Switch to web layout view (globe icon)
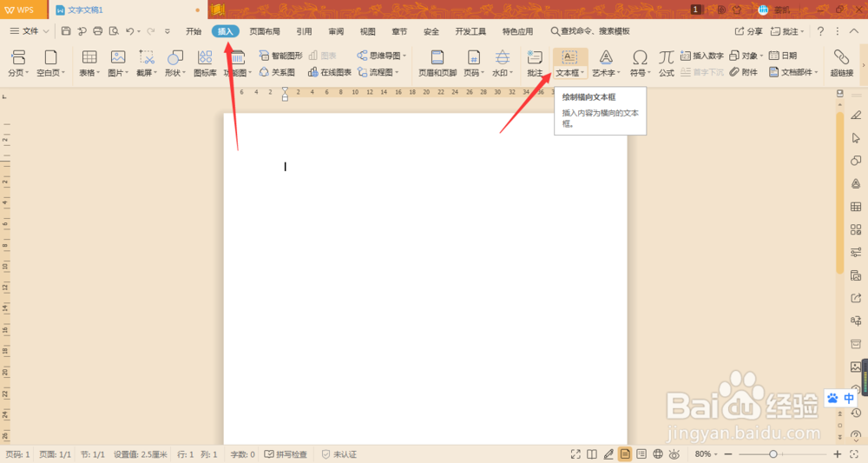 pyautogui.click(x=658, y=454)
